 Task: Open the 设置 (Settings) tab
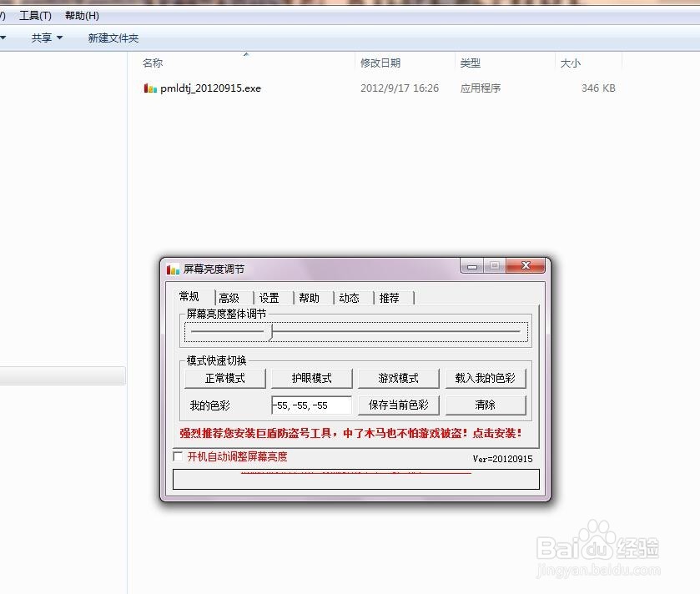coord(269,297)
